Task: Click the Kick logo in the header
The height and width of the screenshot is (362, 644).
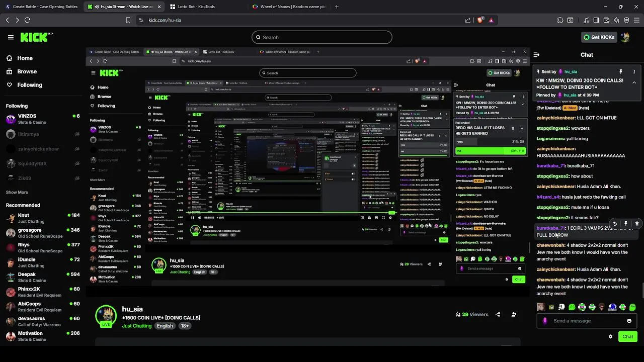Action: [36, 37]
